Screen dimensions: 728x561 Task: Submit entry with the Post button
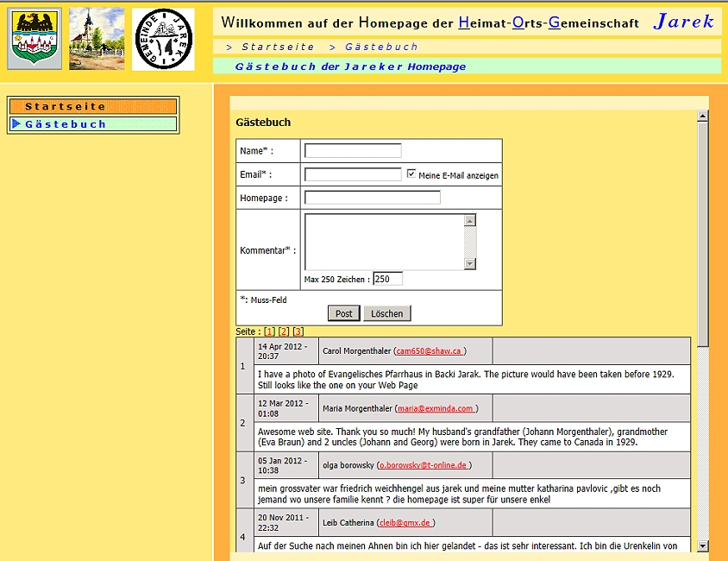(343, 313)
